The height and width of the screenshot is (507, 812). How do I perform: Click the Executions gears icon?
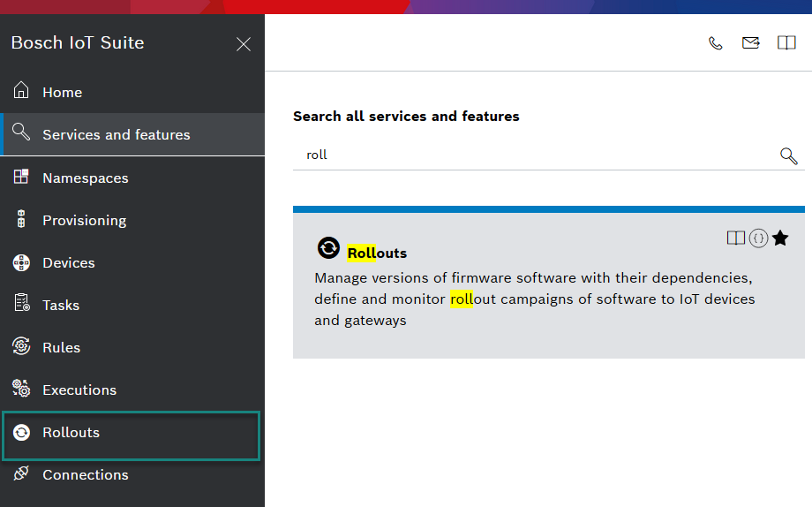pos(21,388)
